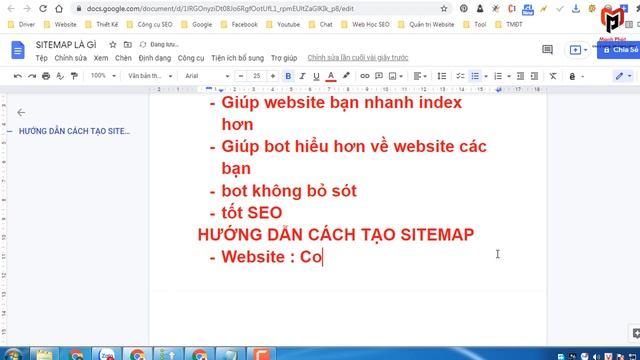The width and height of the screenshot is (640, 360).
Task: Open the Facebook bookmark folder
Action: click(239, 24)
